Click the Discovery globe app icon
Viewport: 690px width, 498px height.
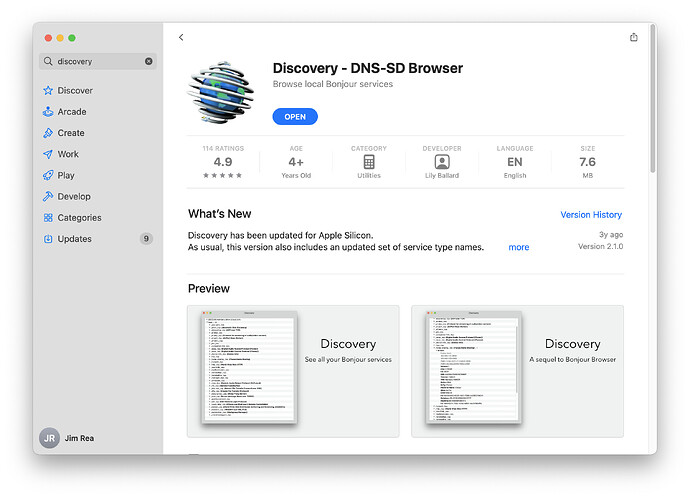[x=221, y=92]
